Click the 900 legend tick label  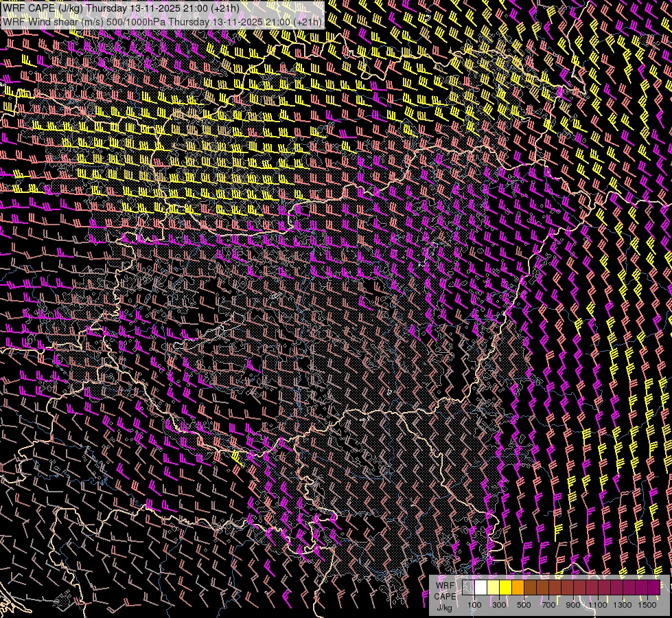point(573,605)
